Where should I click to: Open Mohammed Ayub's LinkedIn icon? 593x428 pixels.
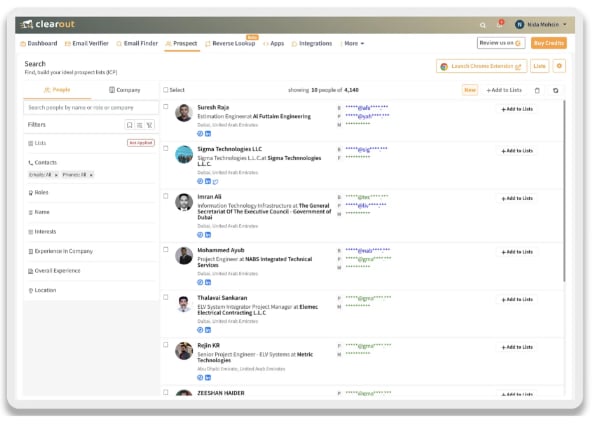(208, 282)
